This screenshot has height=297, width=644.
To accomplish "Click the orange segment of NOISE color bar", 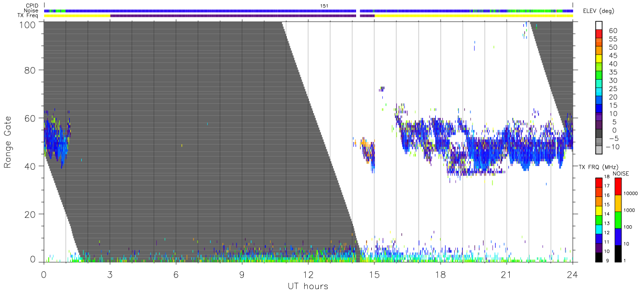I will pyautogui.click(x=618, y=203).
